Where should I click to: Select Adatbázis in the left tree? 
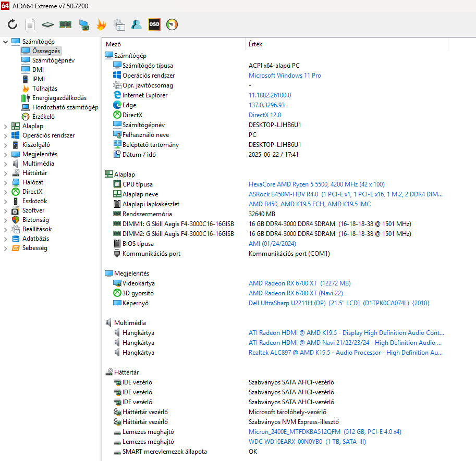tap(35, 239)
